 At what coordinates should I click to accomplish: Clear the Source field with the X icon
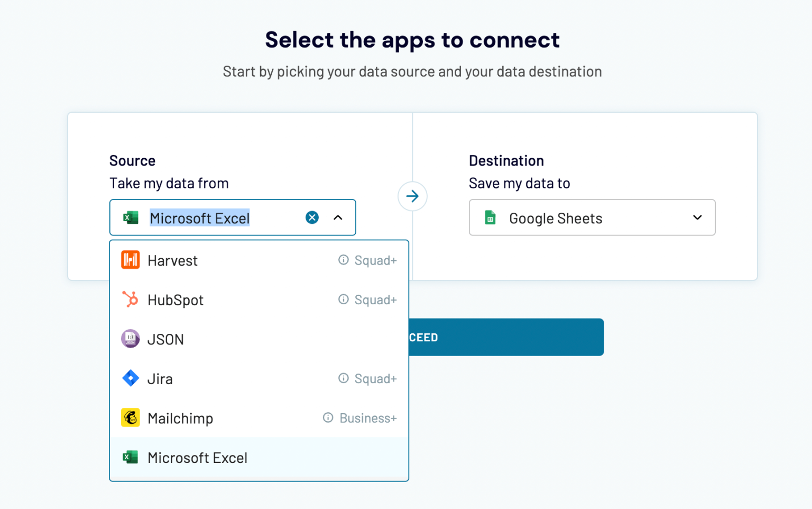312,217
